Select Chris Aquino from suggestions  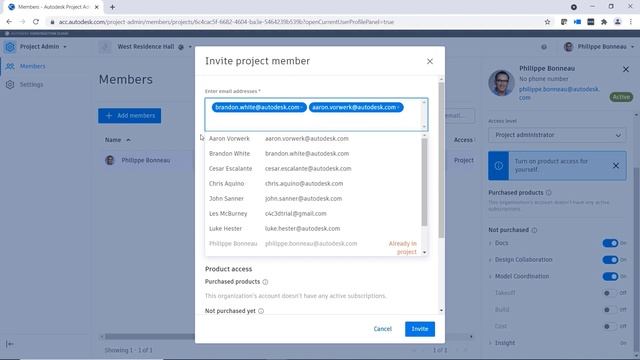(x=313, y=184)
